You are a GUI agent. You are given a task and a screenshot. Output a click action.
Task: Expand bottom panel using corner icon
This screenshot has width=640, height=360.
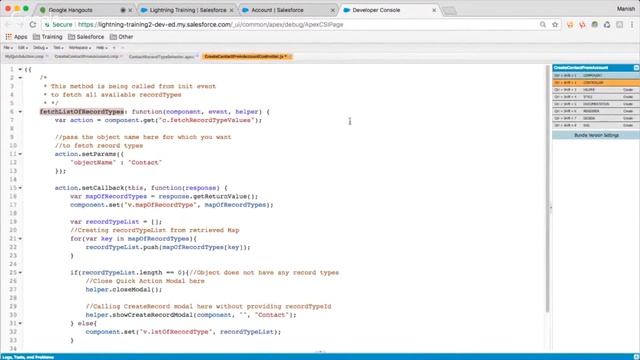point(636,357)
